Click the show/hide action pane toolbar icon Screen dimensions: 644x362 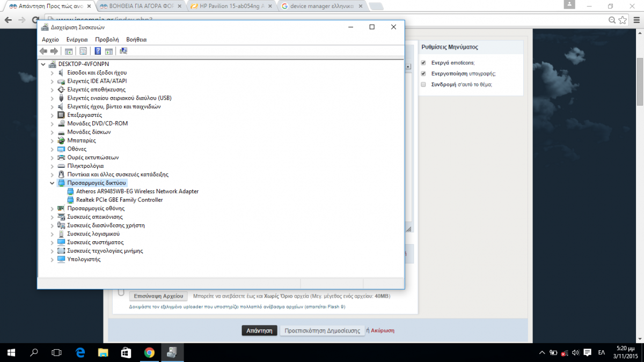coord(109,51)
